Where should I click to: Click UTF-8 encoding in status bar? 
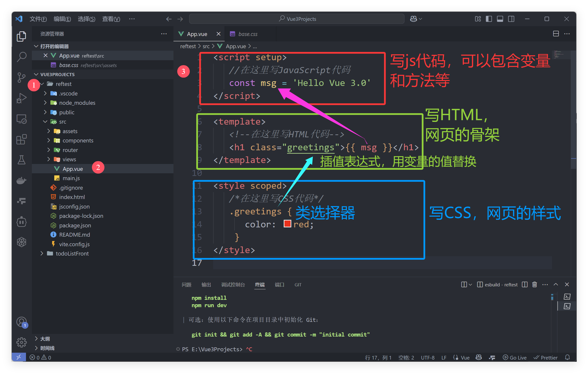[428, 357]
